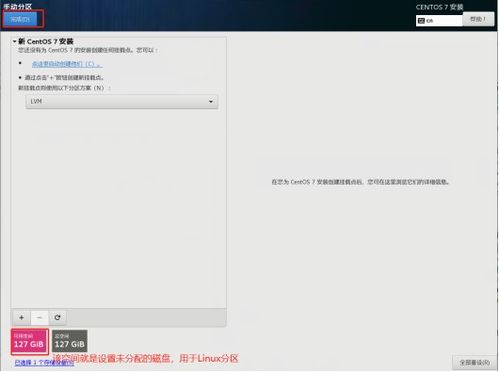
Task: Click the minus icon to remove mount point
Action: point(40,318)
